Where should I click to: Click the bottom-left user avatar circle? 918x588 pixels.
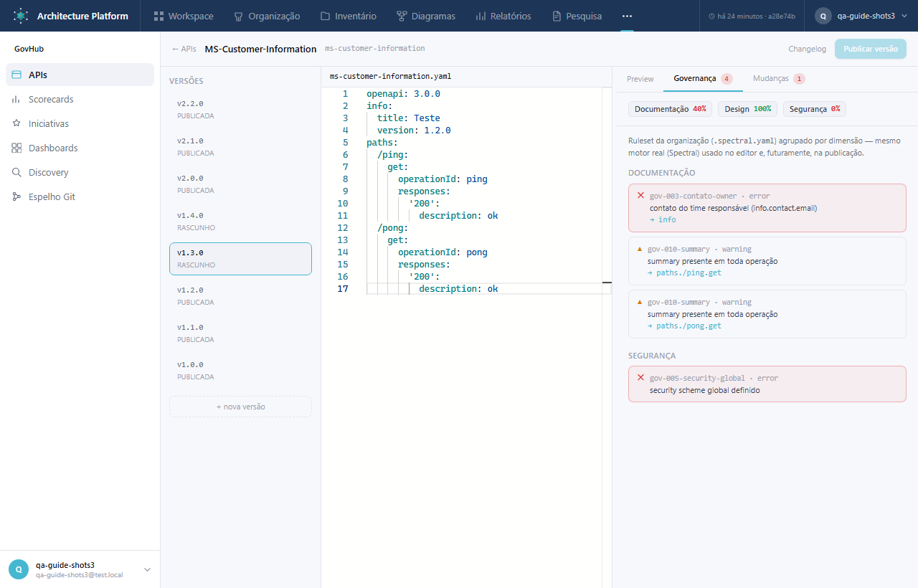click(19, 569)
